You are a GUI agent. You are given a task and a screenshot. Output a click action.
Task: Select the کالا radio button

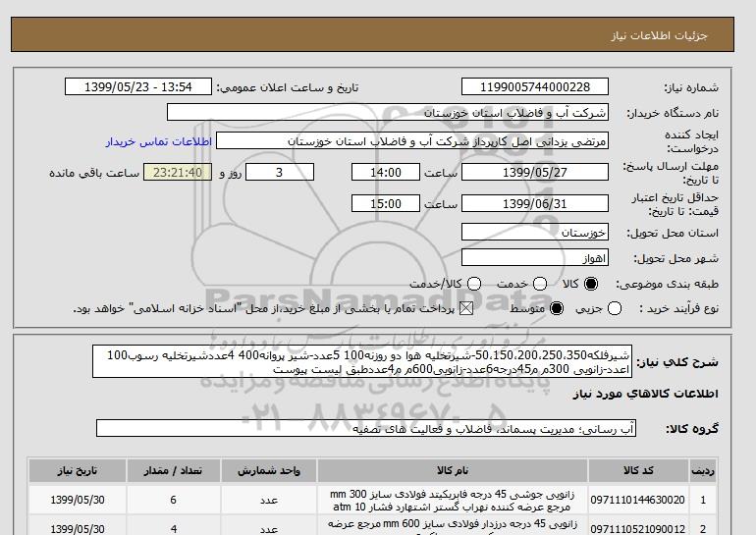[591, 284]
